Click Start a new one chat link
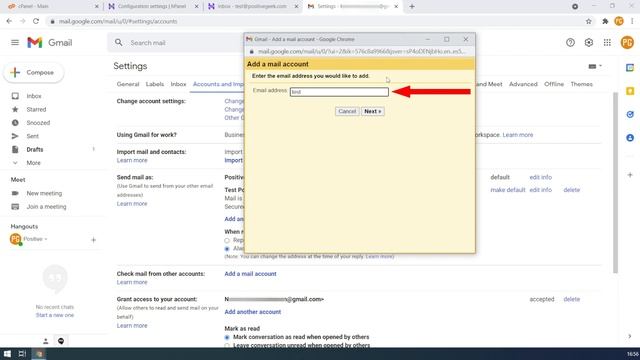This screenshot has height=360, width=640. click(x=55, y=315)
